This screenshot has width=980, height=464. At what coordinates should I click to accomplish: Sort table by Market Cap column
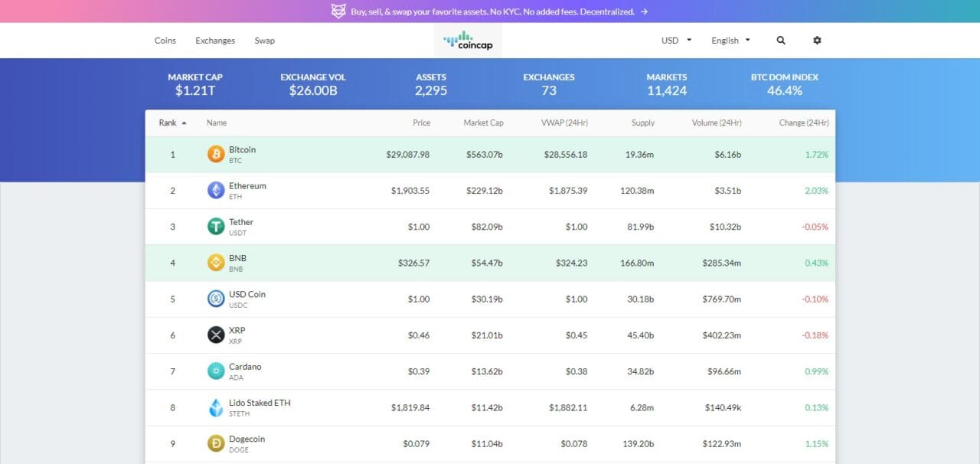click(x=483, y=123)
